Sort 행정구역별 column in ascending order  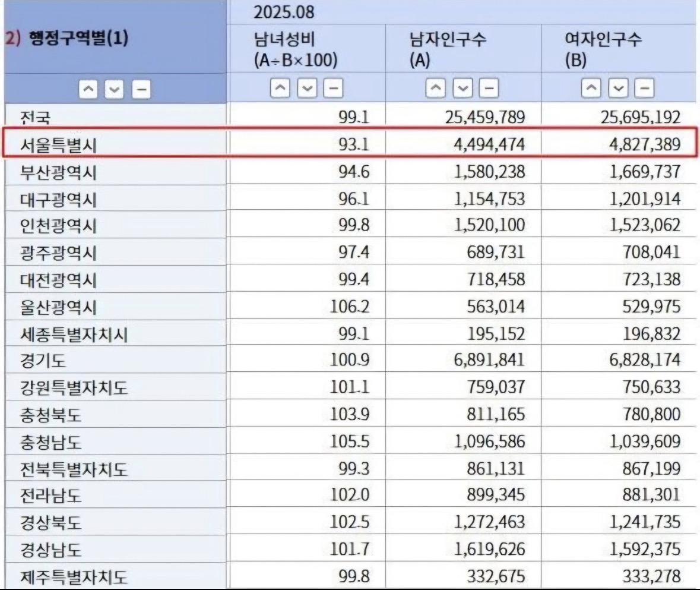coord(89,90)
